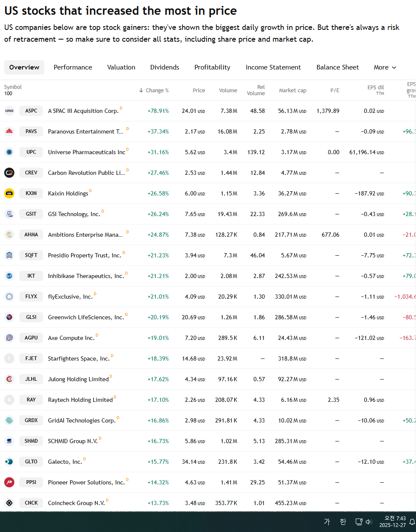416x532 pixels.
Task: Click the CREV company logo icon
Action: 9,173
